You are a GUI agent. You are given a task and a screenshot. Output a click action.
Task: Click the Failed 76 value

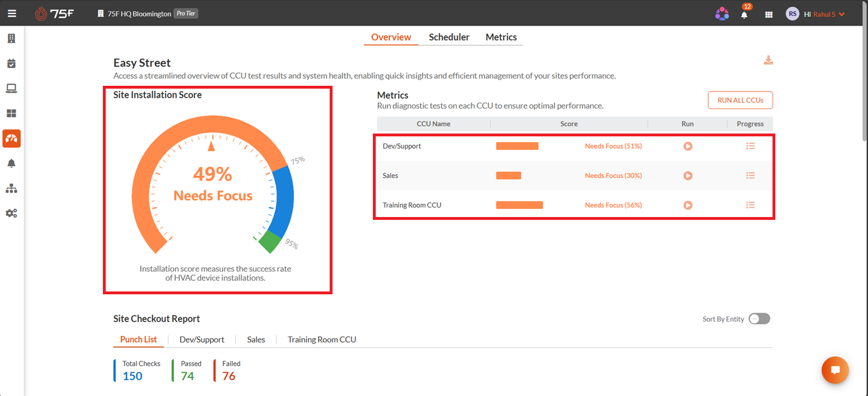(229, 376)
